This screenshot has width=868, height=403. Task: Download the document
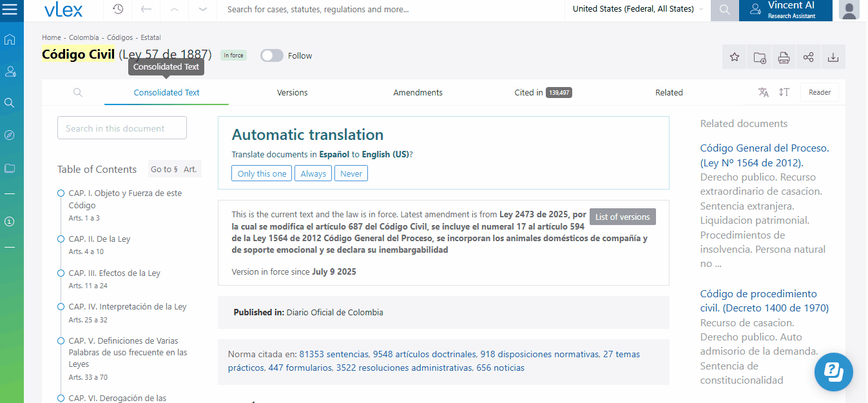point(833,57)
